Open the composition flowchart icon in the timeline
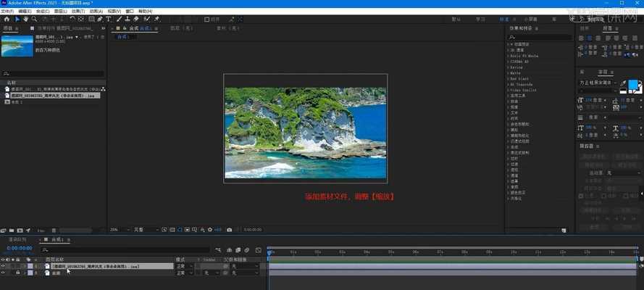The width and height of the screenshot is (644, 290). coord(218,249)
